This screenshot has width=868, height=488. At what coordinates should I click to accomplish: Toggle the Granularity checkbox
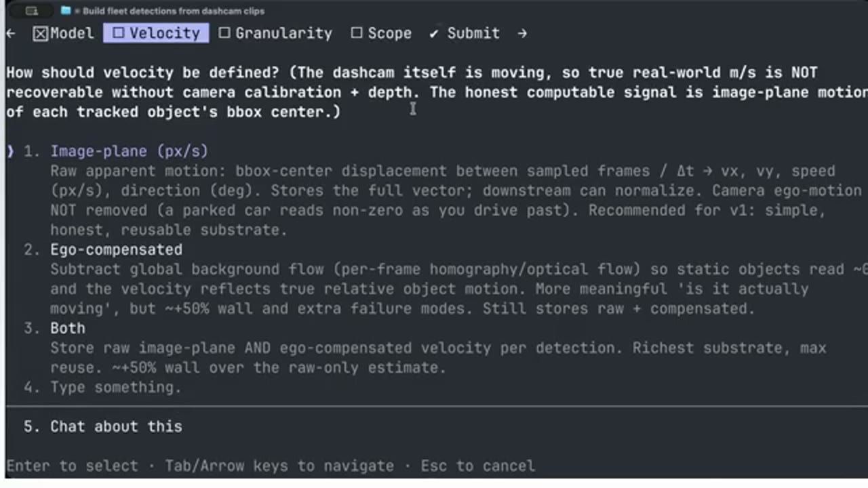[x=224, y=33]
